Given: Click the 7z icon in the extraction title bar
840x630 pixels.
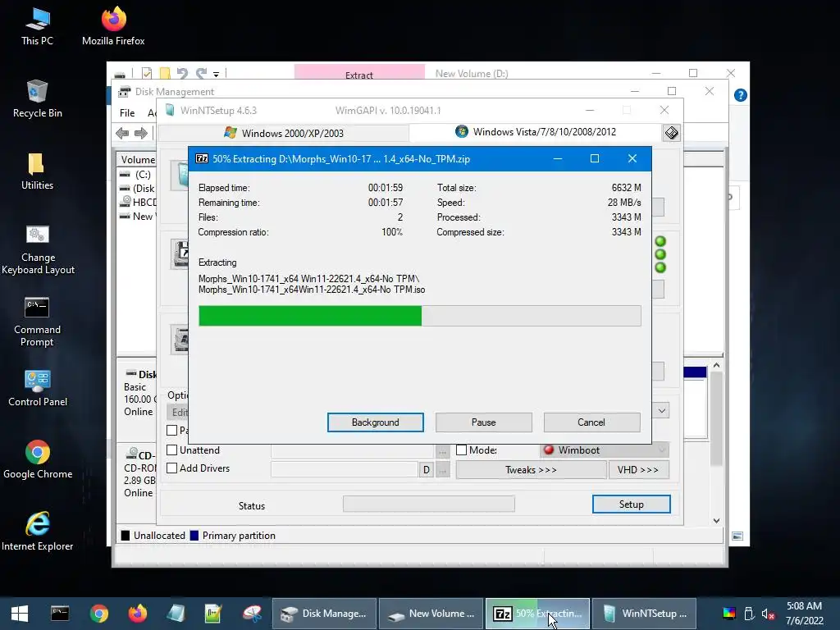Looking at the screenshot, I should pos(202,158).
